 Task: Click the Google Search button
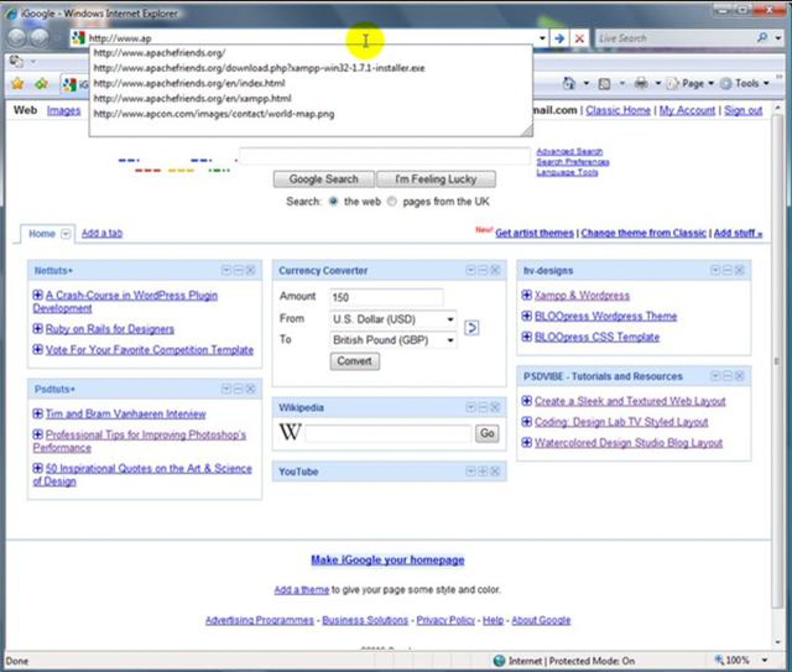324,179
